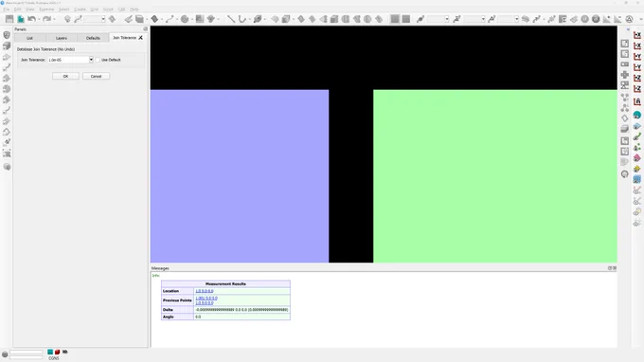644x362 pixels.
Task: Open the Script menu
Action: 108,9
